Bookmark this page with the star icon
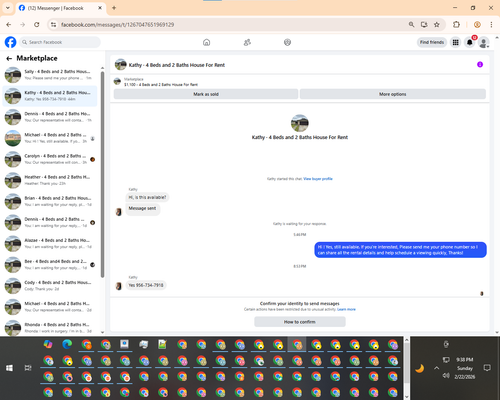 437,24
